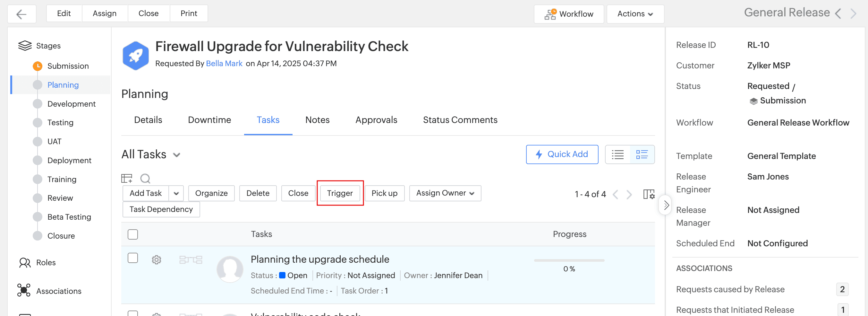The image size is (868, 316).
Task: Switch to the Approvals tab
Action: (376, 120)
